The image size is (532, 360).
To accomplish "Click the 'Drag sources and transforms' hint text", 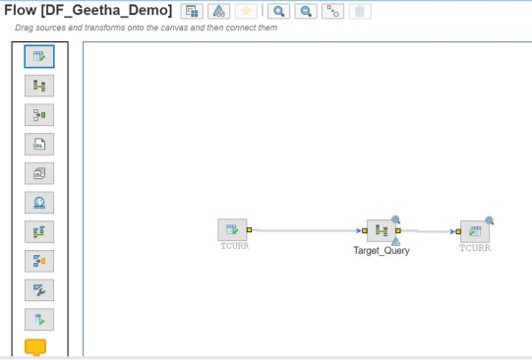I will pos(146,27).
